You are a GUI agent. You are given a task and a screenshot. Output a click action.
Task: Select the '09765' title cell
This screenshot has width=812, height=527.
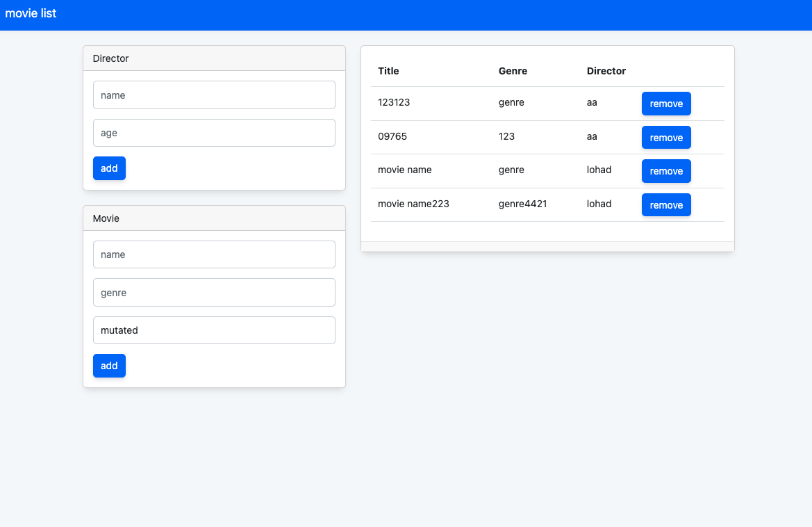pyautogui.click(x=392, y=136)
